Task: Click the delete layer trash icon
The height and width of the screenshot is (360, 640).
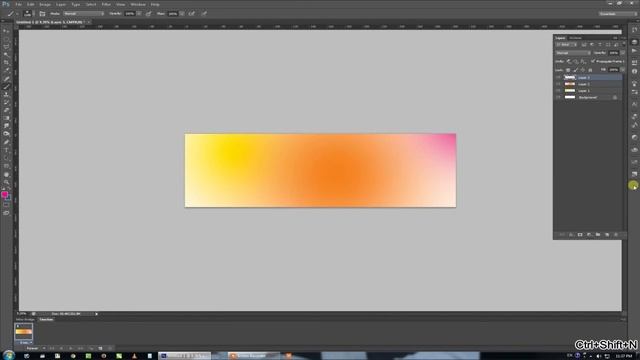Action: click(x=616, y=235)
